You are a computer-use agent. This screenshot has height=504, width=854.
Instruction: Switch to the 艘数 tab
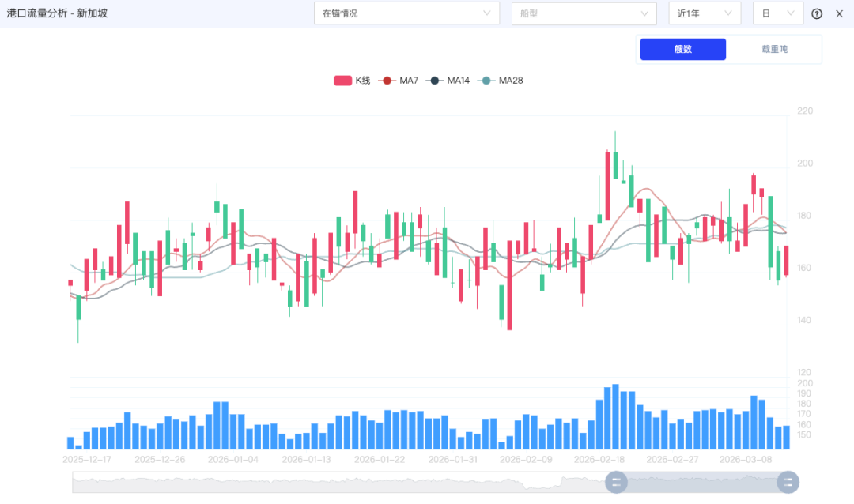pos(682,49)
